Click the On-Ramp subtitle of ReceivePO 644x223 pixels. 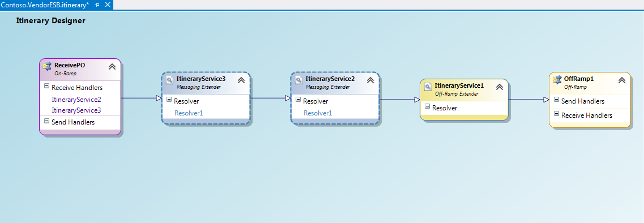point(65,74)
